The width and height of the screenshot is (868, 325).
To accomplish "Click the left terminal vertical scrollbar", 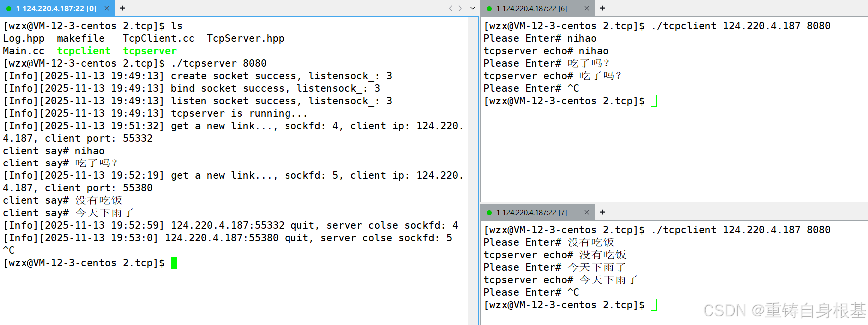I will coord(473,171).
